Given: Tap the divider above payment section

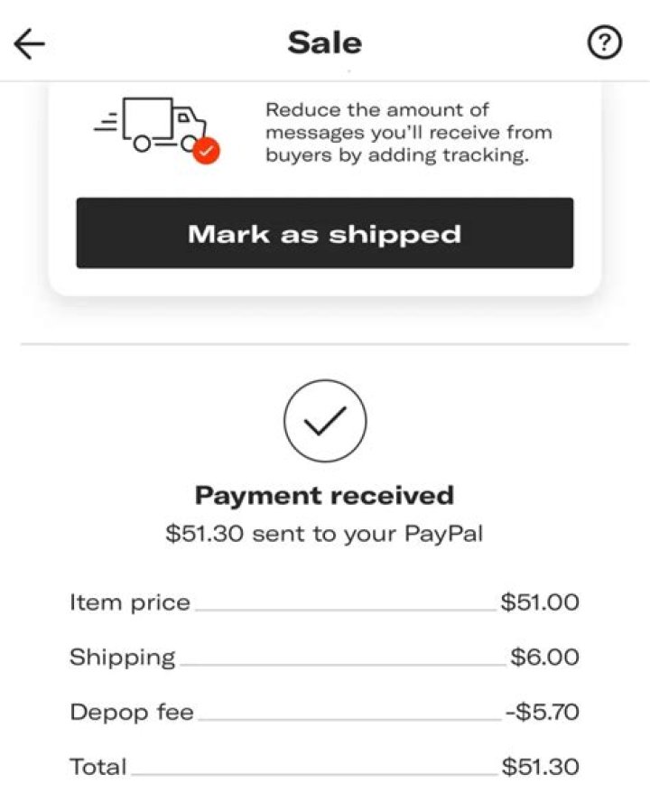Looking at the screenshot, I should [325, 344].
